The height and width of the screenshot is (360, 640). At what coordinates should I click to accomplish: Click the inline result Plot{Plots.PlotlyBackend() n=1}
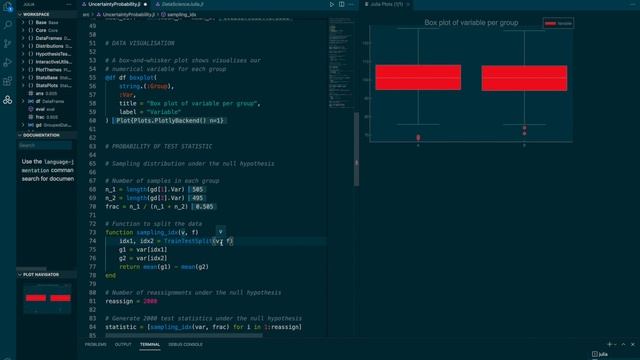170,121
